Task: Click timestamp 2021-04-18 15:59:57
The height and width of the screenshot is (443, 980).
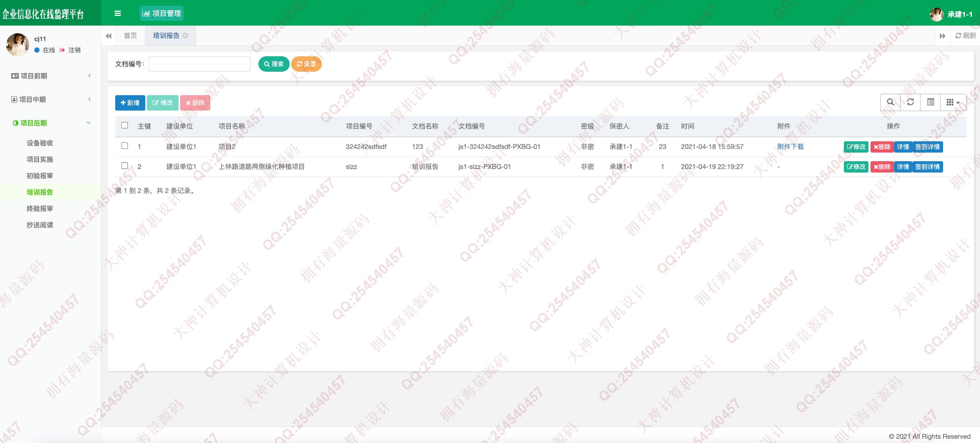Action: (712, 147)
